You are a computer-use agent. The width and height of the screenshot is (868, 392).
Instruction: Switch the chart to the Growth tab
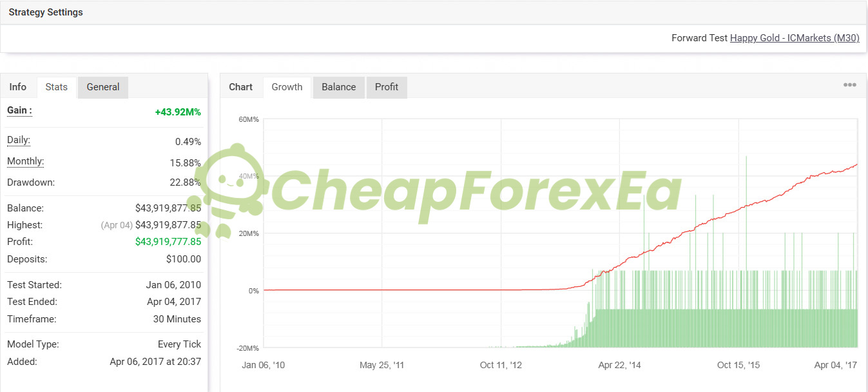point(287,87)
